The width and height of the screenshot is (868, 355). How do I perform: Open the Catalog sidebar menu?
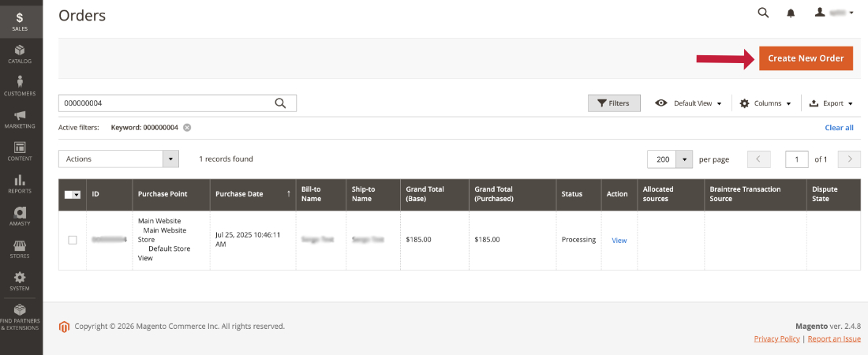tap(20, 54)
